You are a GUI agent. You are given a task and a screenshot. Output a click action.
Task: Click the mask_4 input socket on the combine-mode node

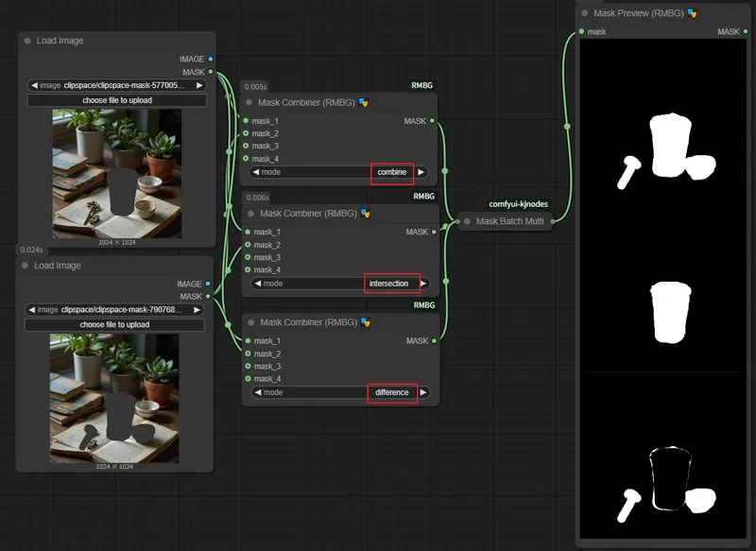[246, 159]
